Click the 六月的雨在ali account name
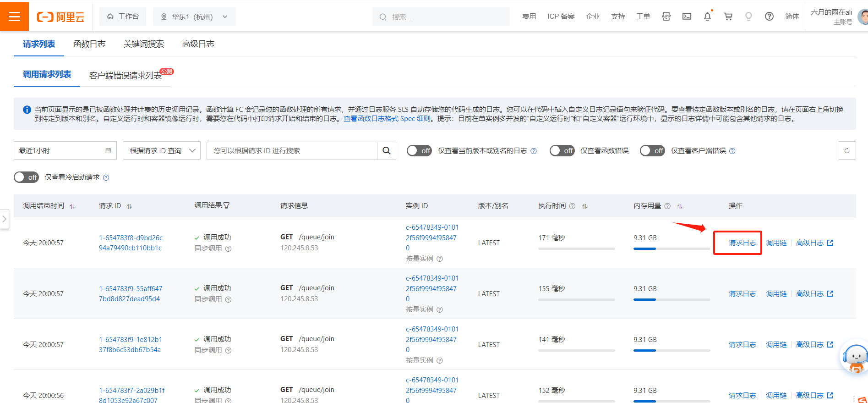Screen dimensions: 868x403 tap(831, 12)
